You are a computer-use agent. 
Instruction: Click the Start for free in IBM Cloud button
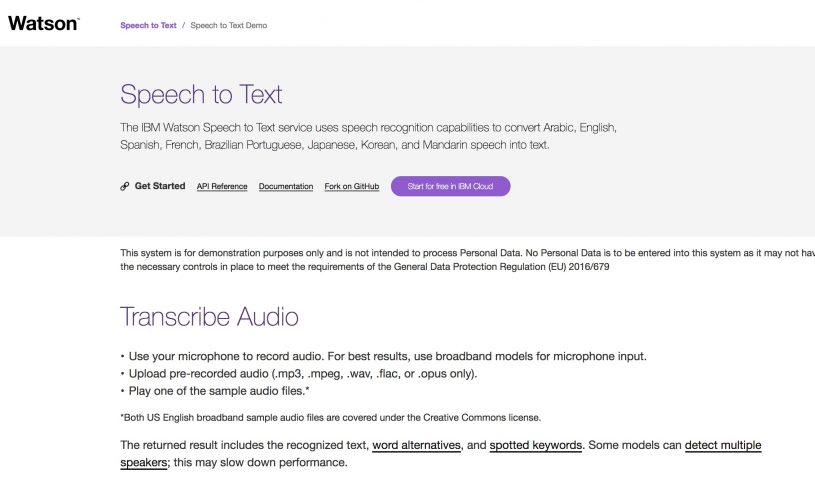point(451,186)
